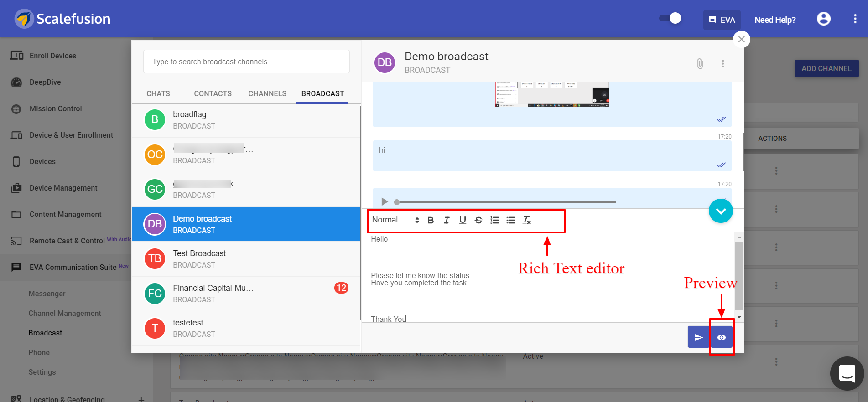The image size is (868, 402).
Task: Open Messenger under EVA Communication Suite
Action: coord(47,294)
